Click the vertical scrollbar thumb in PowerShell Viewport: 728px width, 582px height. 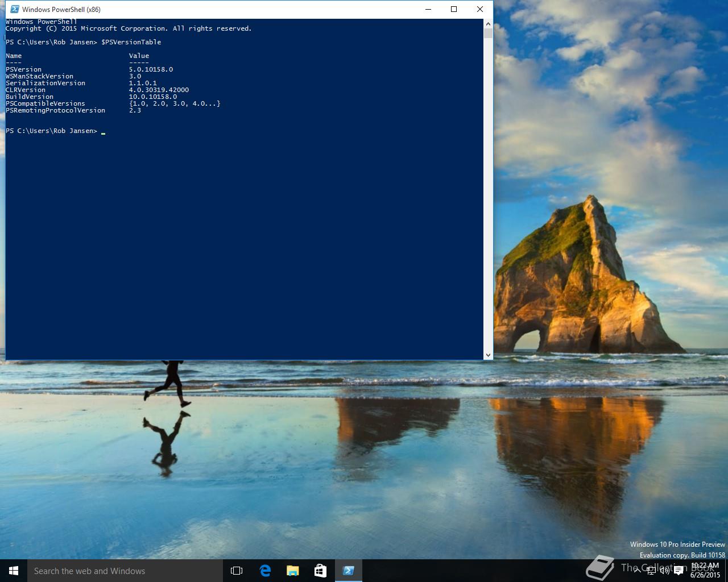pos(488,33)
